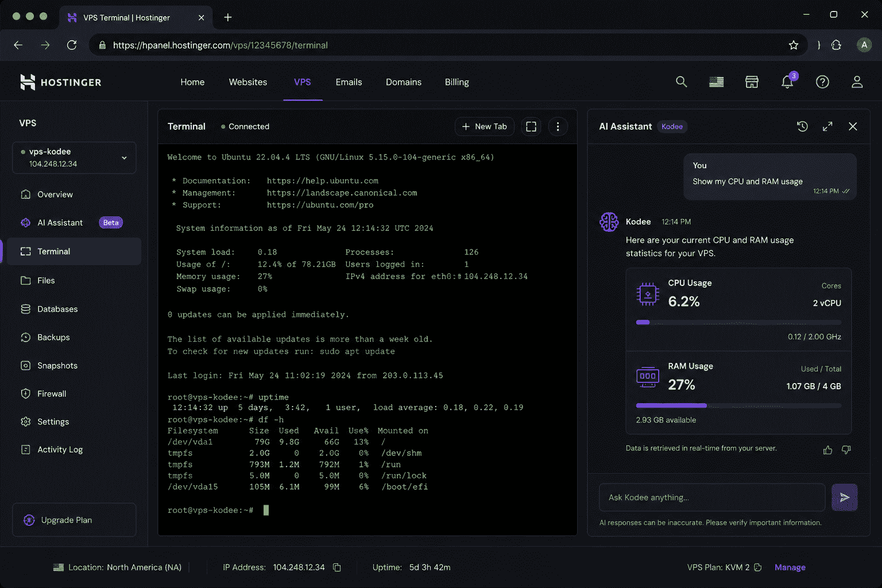Go to Domains tab
This screenshot has width=882, height=588.
pos(404,82)
